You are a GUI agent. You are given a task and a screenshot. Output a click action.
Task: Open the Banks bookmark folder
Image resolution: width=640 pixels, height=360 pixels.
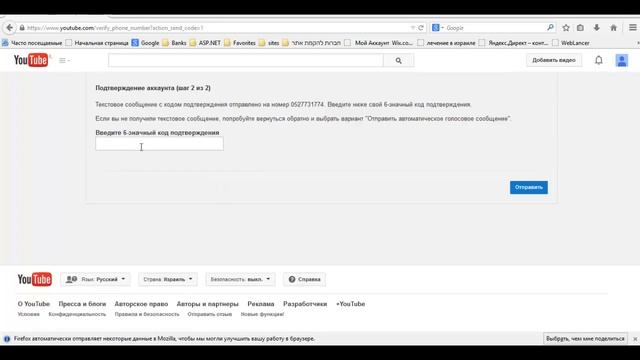pos(174,43)
